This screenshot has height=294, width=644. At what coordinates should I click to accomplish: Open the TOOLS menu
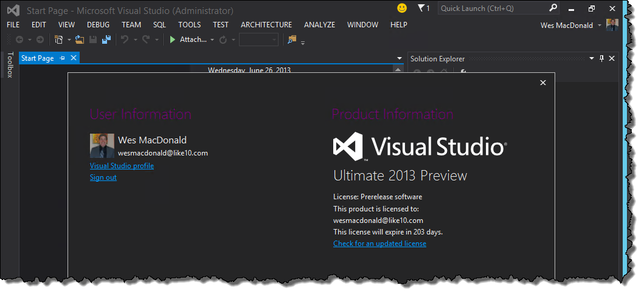(x=189, y=25)
